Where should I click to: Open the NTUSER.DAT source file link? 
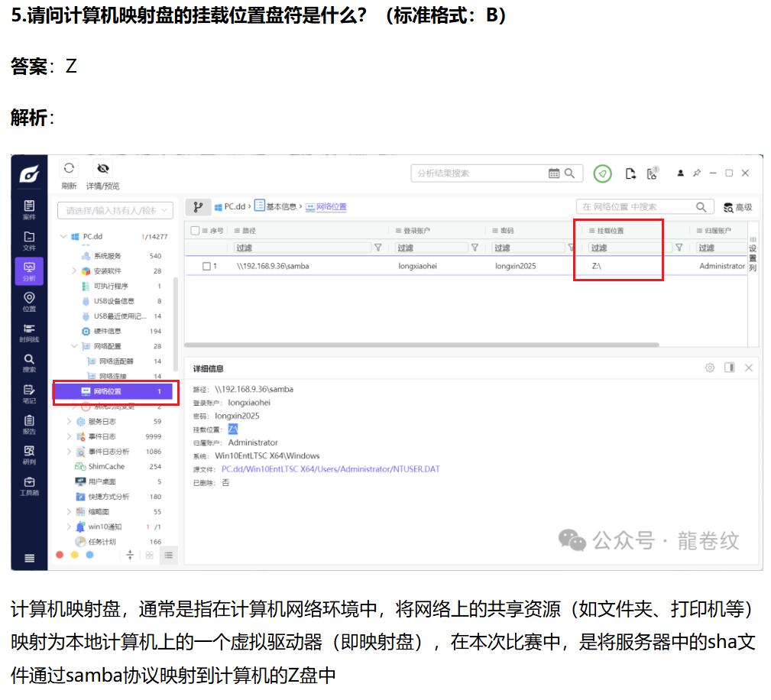[330, 469]
